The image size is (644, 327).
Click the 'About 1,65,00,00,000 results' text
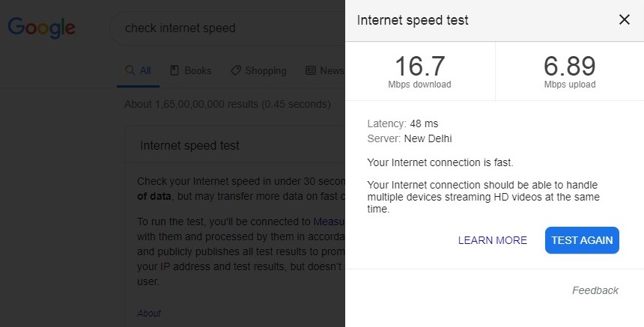(x=227, y=104)
